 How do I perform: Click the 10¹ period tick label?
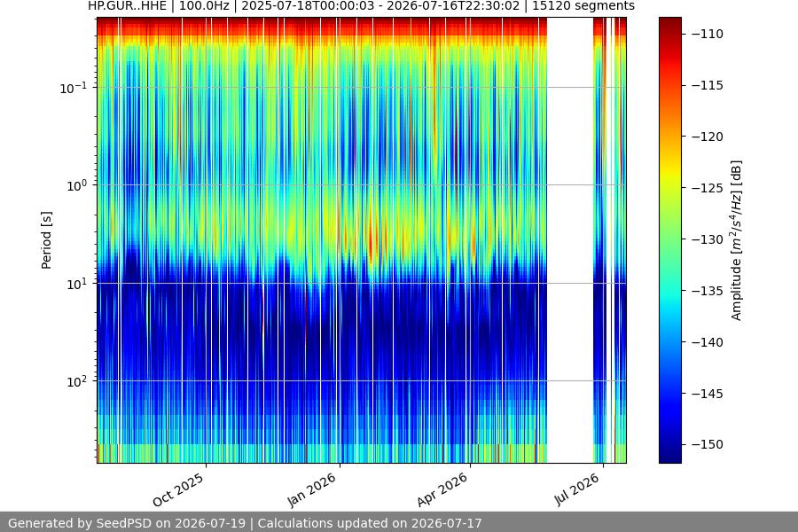click(x=77, y=284)
